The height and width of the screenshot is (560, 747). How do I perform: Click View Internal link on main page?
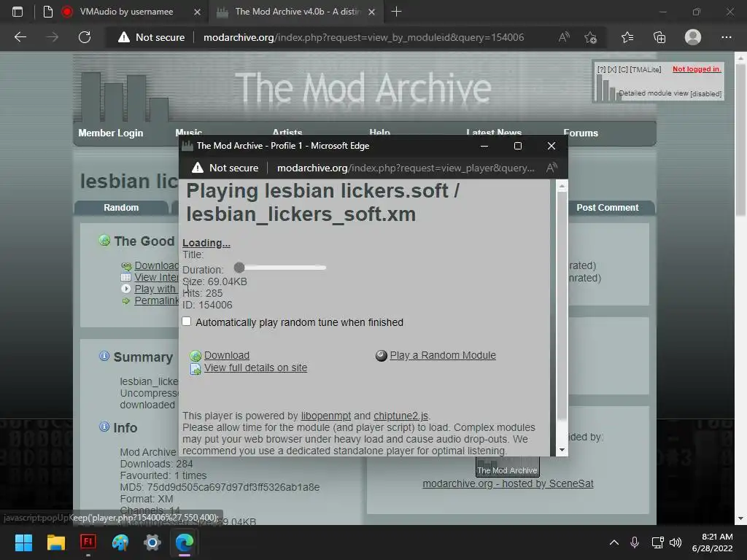tap(156, 277)
